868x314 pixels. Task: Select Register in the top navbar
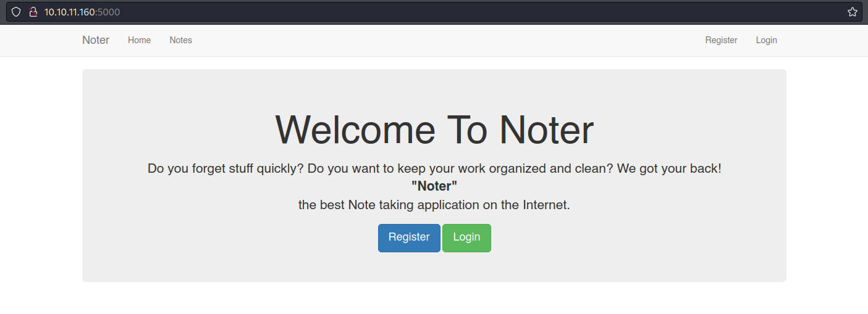[x=721, y=40]
